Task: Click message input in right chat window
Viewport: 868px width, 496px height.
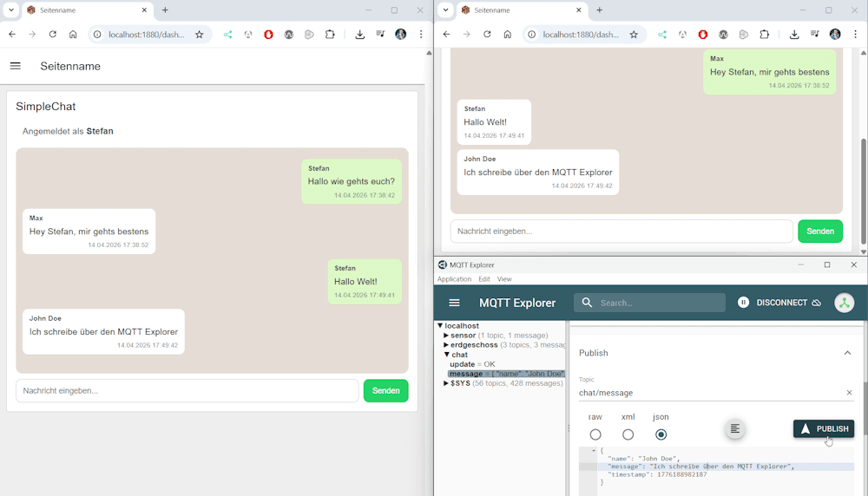Action: pyautogui.click(x=621, y=232)
